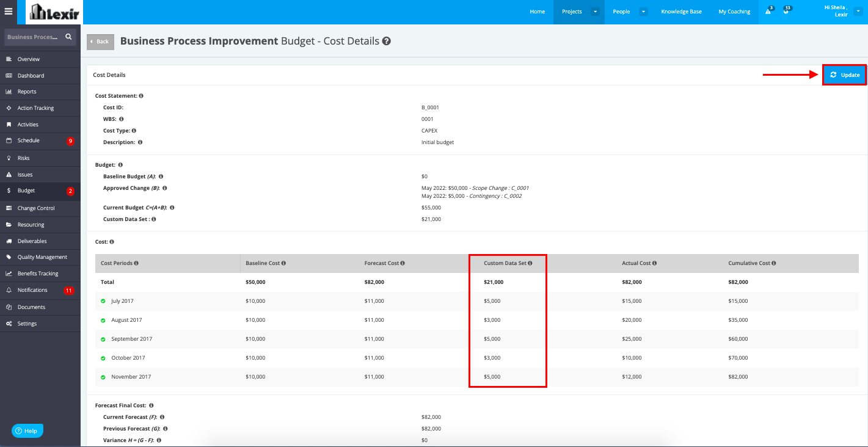
Task: Click info icon next to Previous Forecast (G)
Action: (165, 429)
